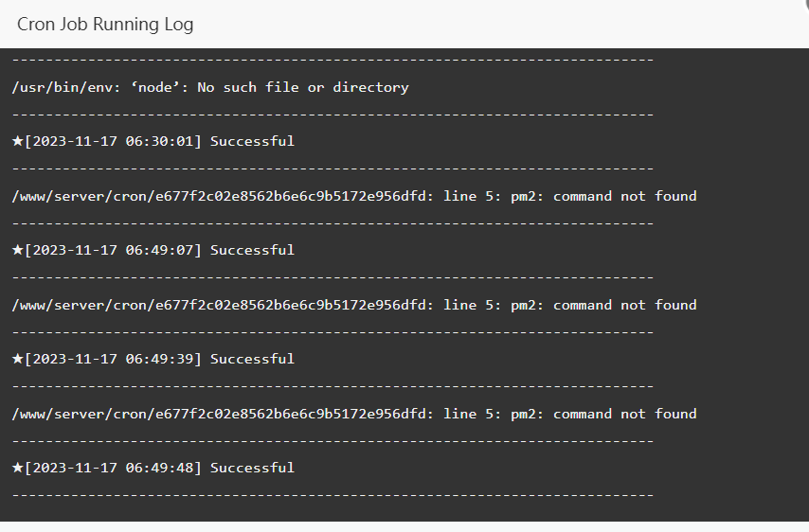Image resolution: width=809 pixels, height=532 pixels.
Task: Click "Successful" on the 06:49:39 line
Action: coord(252,359)
